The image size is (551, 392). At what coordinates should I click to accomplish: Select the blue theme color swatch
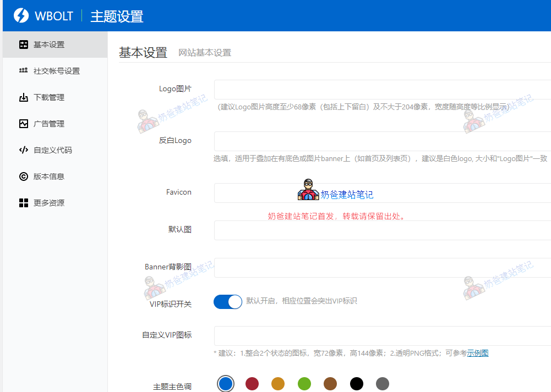(225, 384)
